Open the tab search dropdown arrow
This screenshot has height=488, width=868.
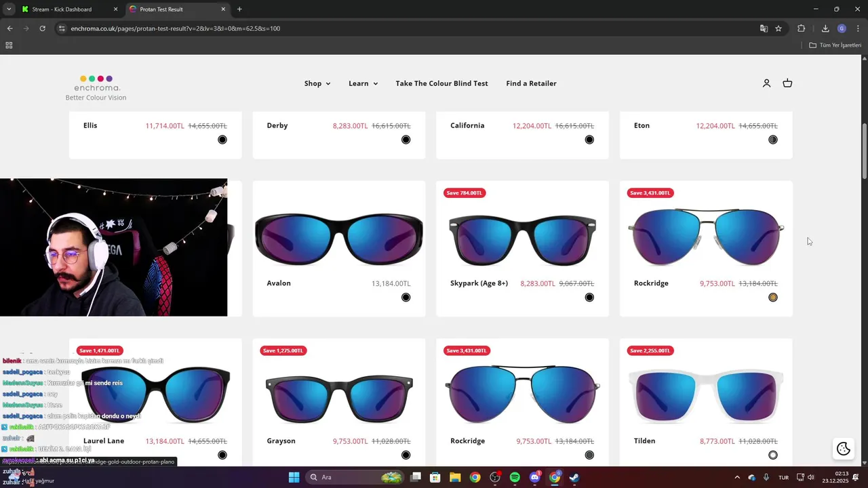(9, 9)
